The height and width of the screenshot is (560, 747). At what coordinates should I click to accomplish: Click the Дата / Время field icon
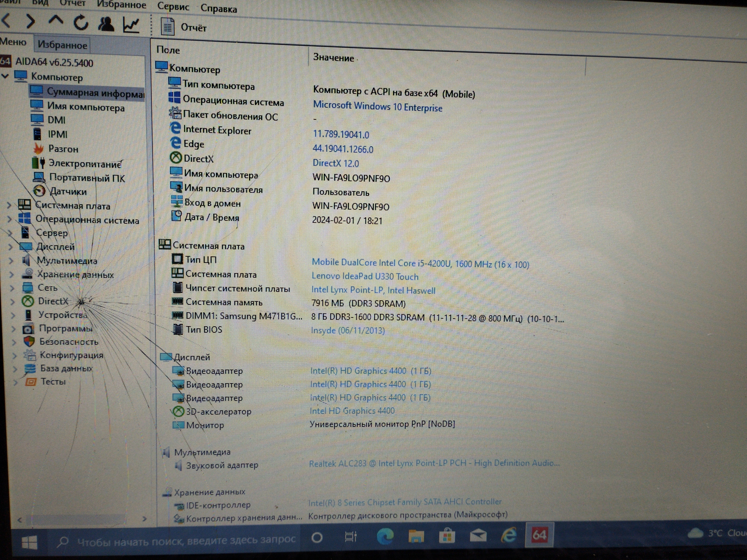coord(177,216)
